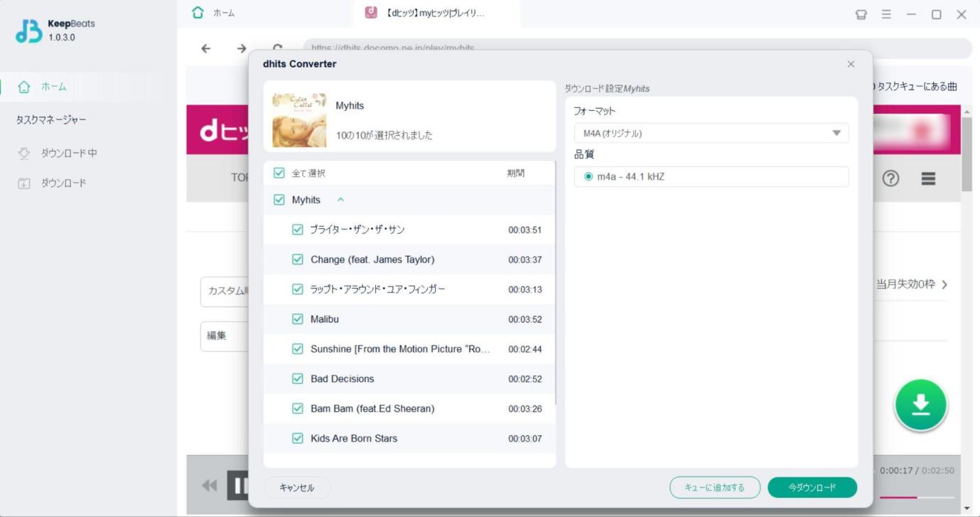Screen dimensions: 980x517
Task: Click the downloading icon in sidebar
Action: coord(24,153)
